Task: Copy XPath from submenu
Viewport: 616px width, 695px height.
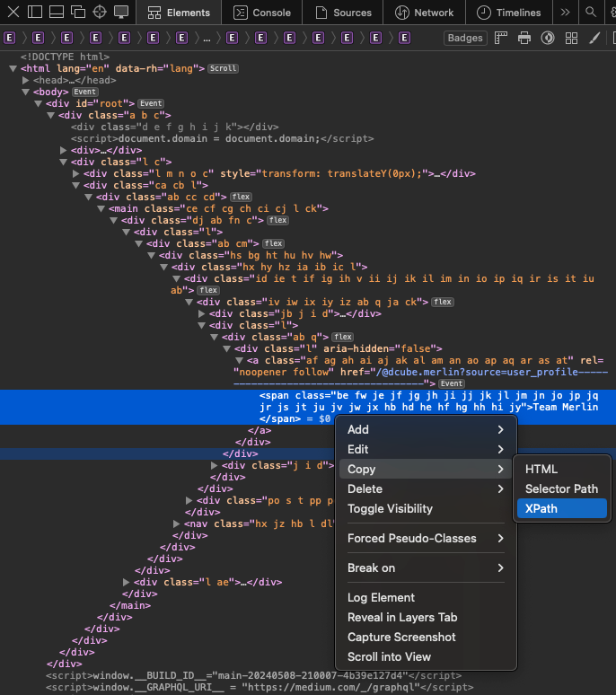Action: [x=562, y=509]
